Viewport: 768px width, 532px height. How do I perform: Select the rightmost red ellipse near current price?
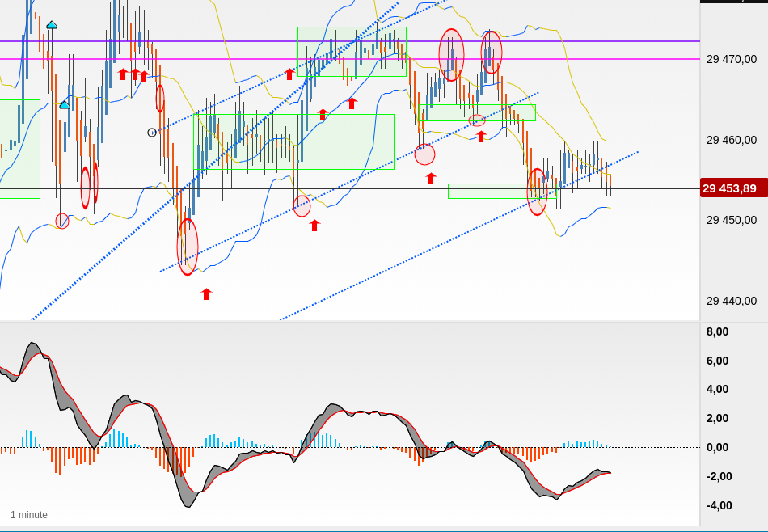(x=537, y=192)
